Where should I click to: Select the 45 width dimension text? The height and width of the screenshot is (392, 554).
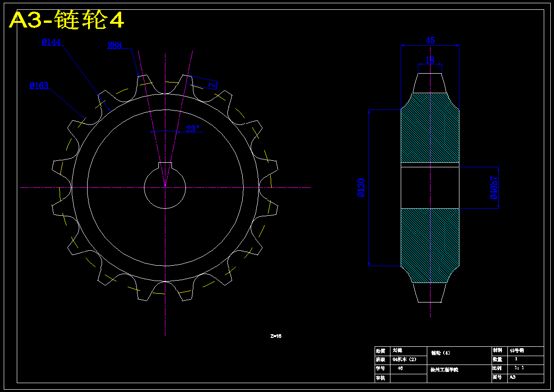(x=430, y=40)
